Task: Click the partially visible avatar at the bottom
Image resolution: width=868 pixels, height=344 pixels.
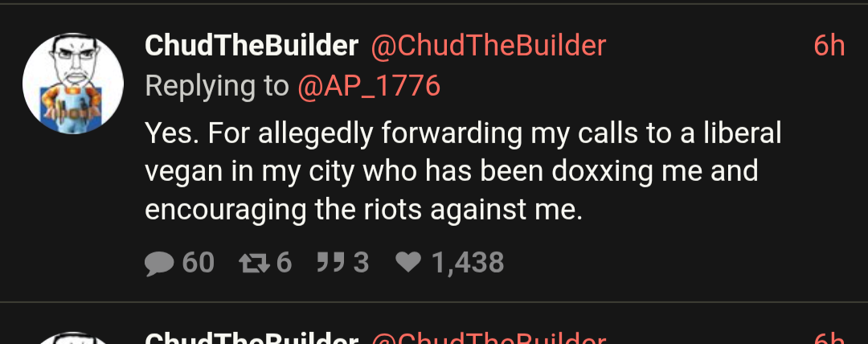Action: pos(73,337)
